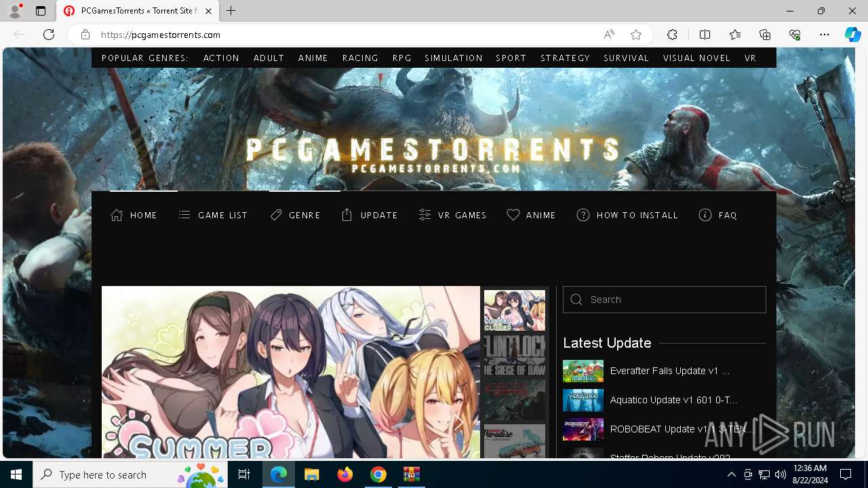Open the FAQ page
The image size is (868, 488).
tap(718, 215)
